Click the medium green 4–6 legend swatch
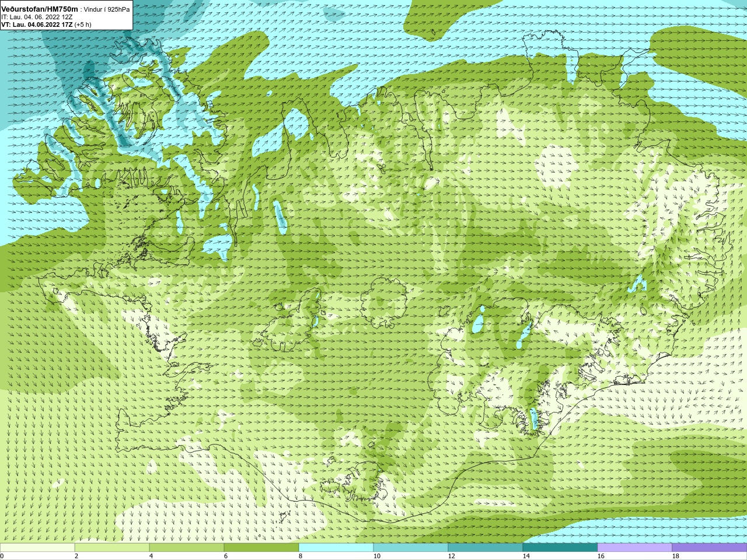This screenshot has width=747, height=560. coord(187,548)
